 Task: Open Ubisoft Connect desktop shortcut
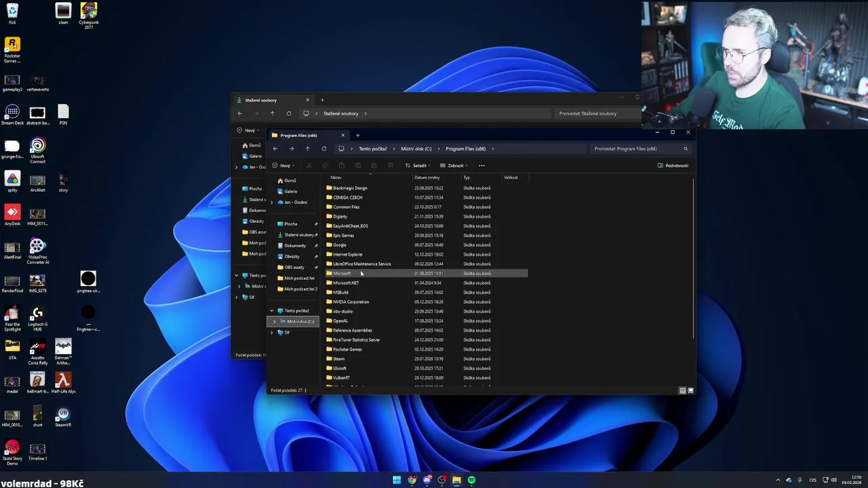37,151
